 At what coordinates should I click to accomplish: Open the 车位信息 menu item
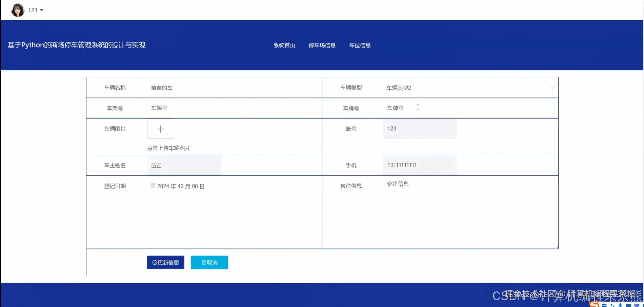(x=360, y=45)
